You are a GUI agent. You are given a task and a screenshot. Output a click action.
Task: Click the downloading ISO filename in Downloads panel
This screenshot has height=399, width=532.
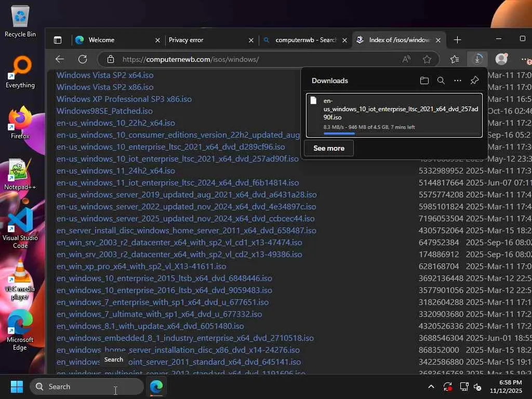(401, 109)
